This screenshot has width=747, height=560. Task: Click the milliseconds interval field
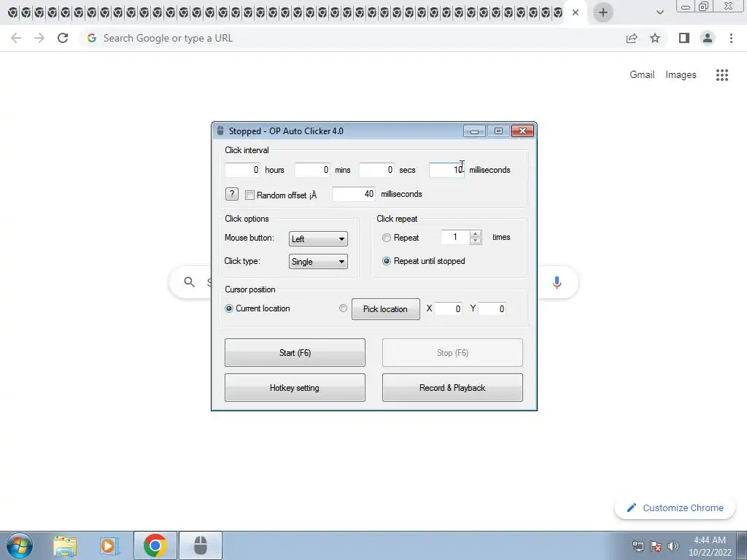click(446, 170)
